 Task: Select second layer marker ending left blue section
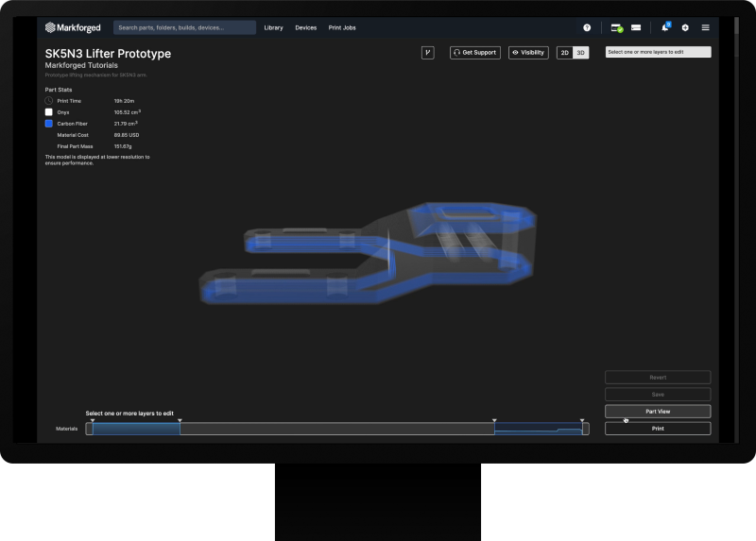click(x=180, y=420)
